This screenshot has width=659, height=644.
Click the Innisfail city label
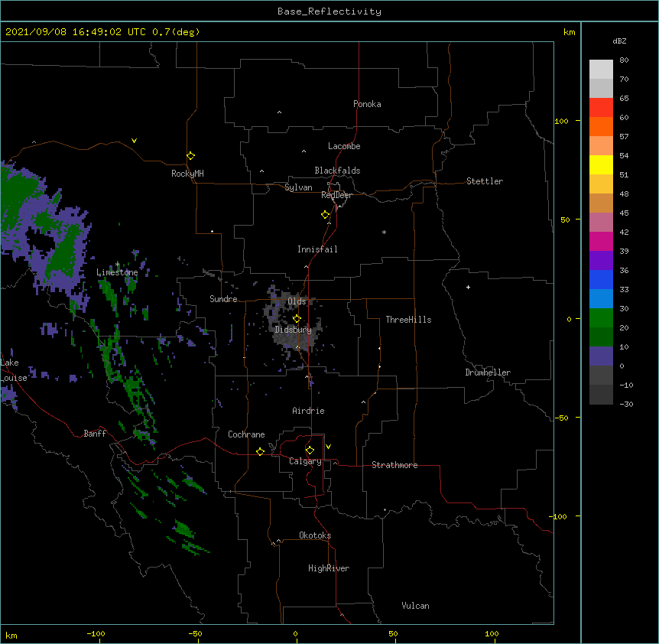point(317,249)
